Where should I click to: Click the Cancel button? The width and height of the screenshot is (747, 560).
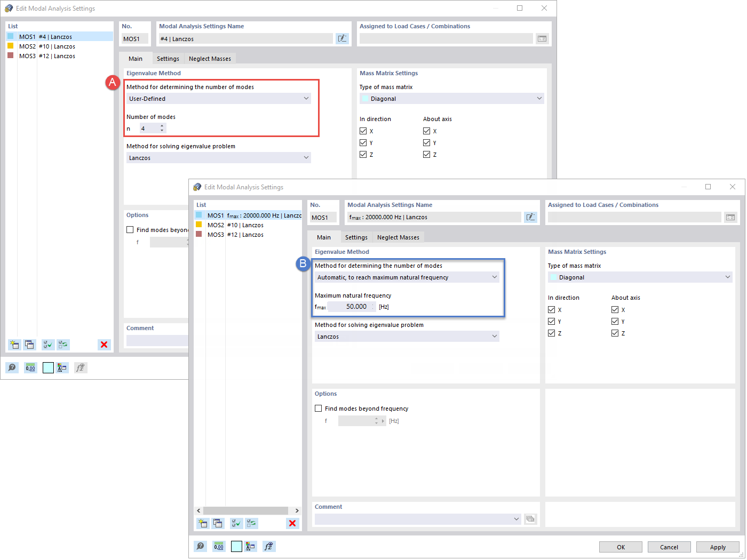[x=669, y=547]
